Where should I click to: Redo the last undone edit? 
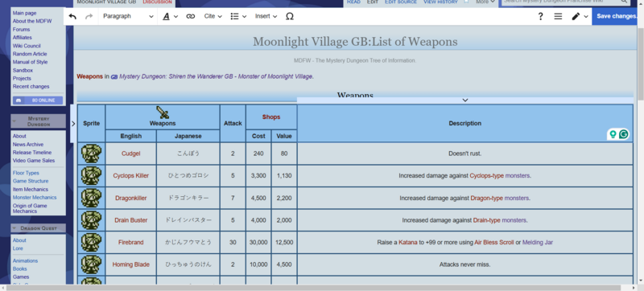pos(89,16)
